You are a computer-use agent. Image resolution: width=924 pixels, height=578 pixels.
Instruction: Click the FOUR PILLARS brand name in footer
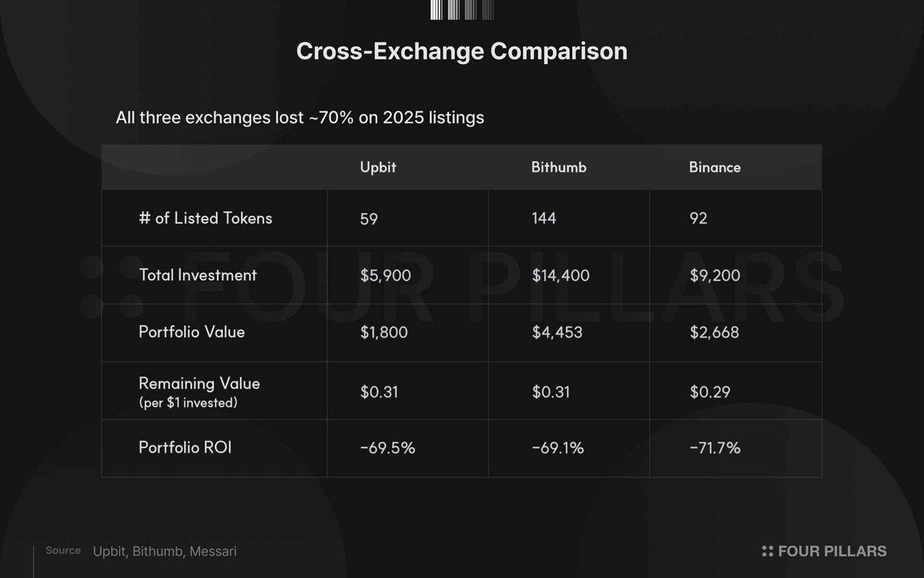pos(832,551)
